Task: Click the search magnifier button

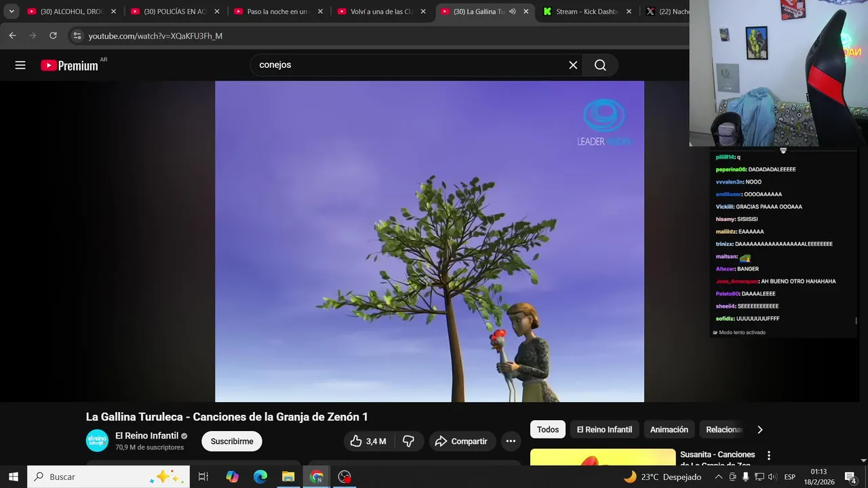Action: (x=600, y=65)
